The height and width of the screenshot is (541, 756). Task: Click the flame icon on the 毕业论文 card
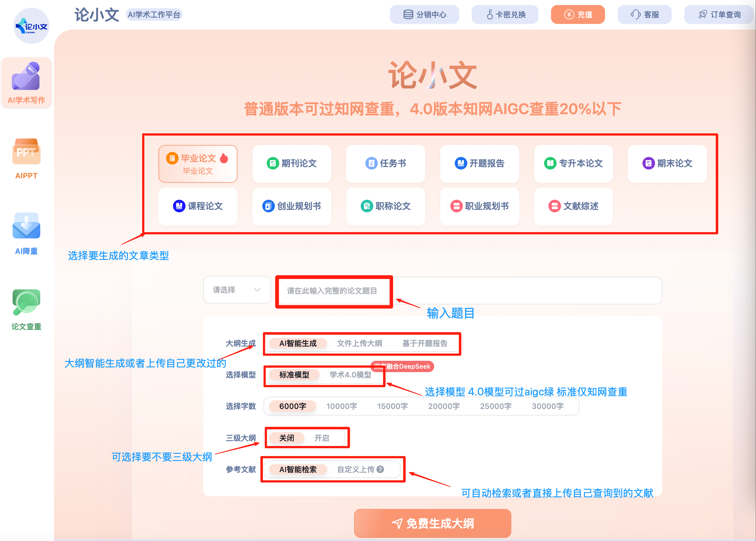pyautogui.click(x=224, y=158)
